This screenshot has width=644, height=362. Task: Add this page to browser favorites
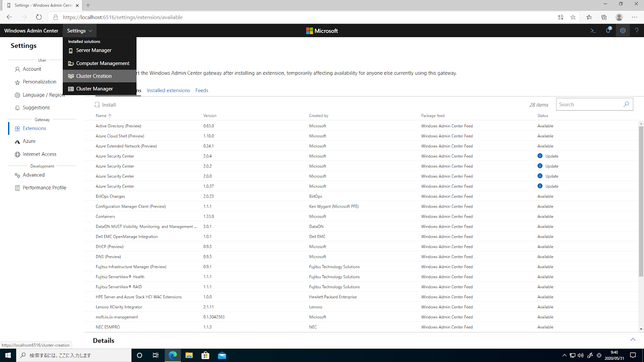tap(573, 17)
